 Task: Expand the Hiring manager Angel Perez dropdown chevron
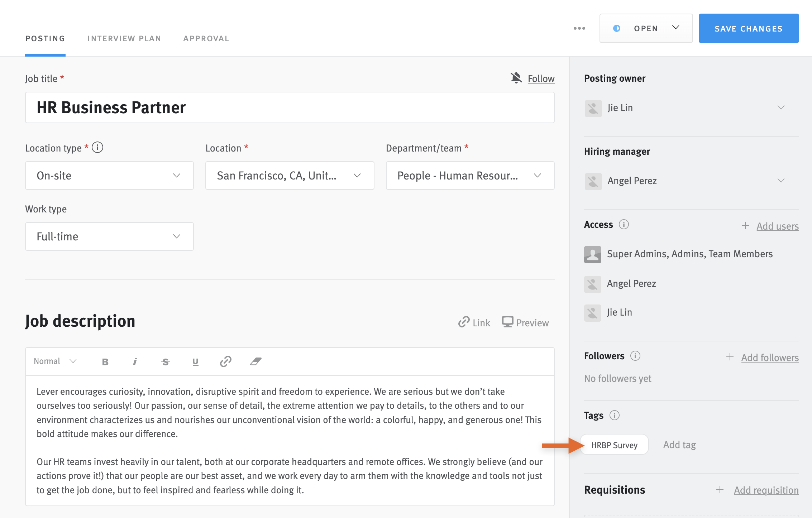[781, 181]
